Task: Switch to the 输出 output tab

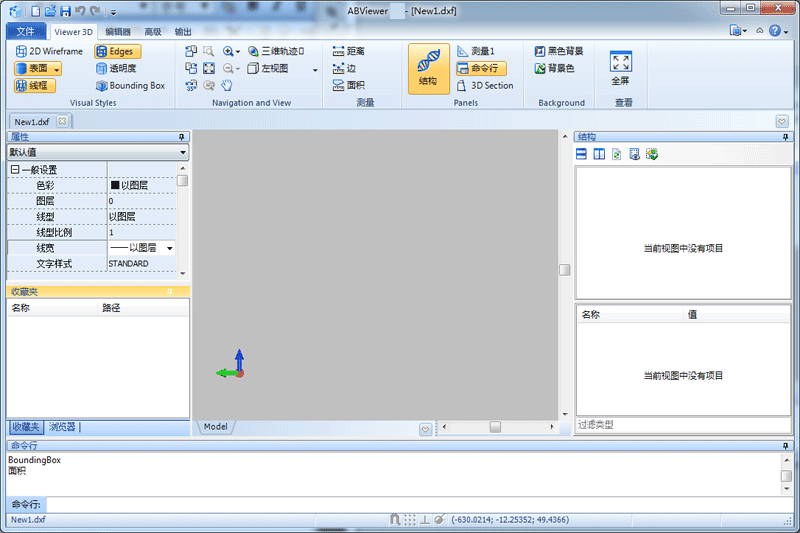Action: click(183, 32)
